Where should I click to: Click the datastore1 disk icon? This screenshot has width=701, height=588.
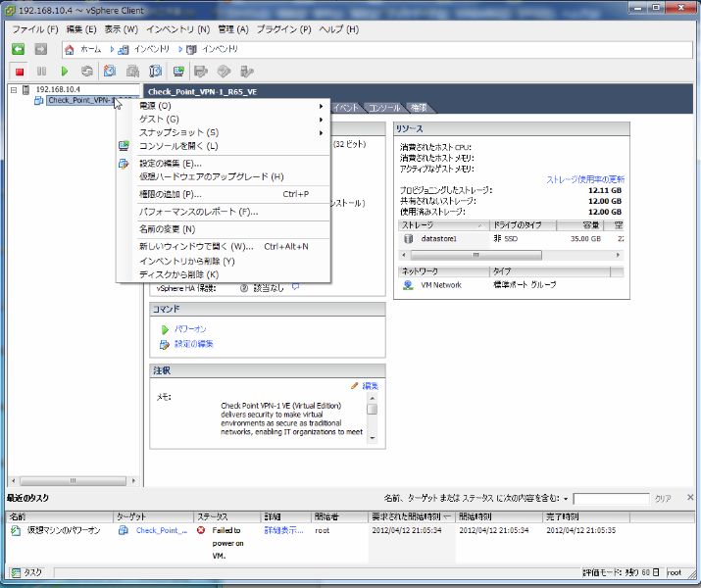pos(408,239)
